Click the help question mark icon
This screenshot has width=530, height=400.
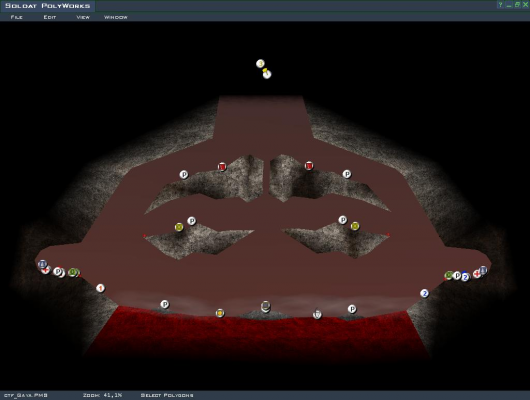pos(501,5)
